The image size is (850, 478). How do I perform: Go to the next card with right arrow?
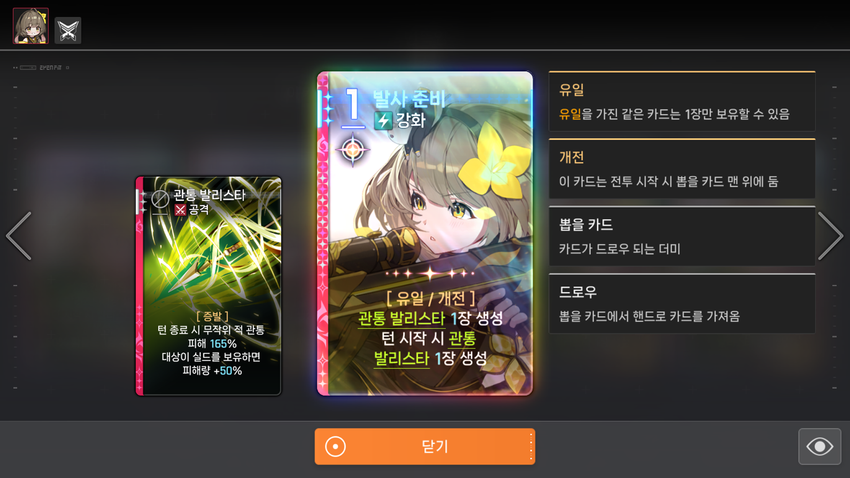[x=830, y=236]
